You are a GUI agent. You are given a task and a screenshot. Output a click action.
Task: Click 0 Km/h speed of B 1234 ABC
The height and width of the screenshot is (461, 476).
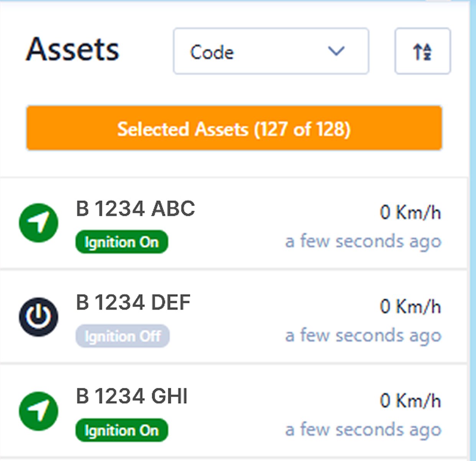click(x=410, y=213)
